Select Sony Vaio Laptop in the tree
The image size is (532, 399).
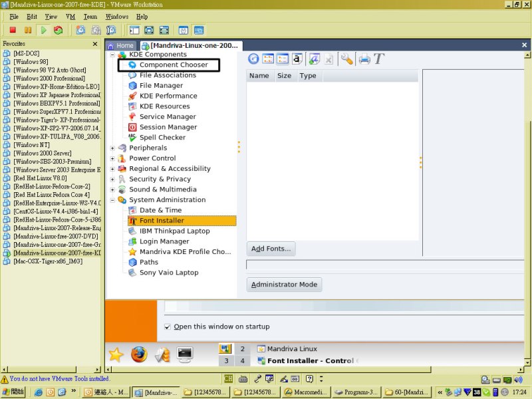pos(169,273)
